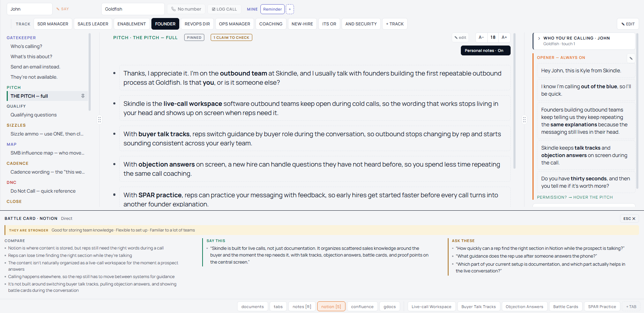This screenshot has height=313, width=644.
Task: Toggle Personal notes On button
Action: pos(486,50)
